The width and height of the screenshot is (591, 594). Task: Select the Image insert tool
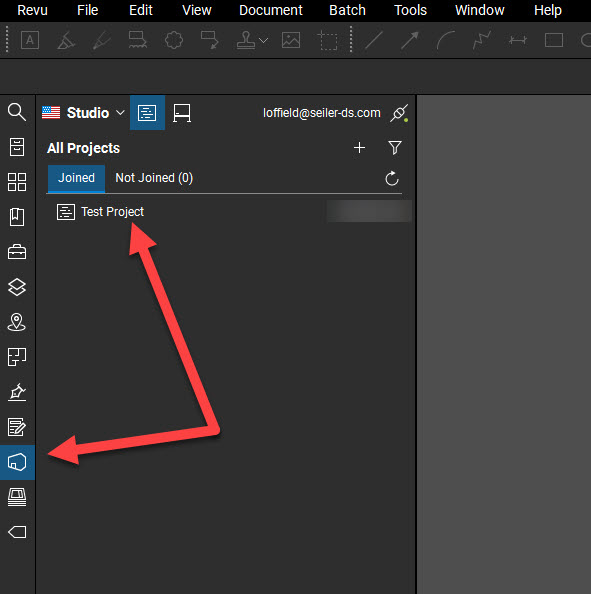click(291, 40)
